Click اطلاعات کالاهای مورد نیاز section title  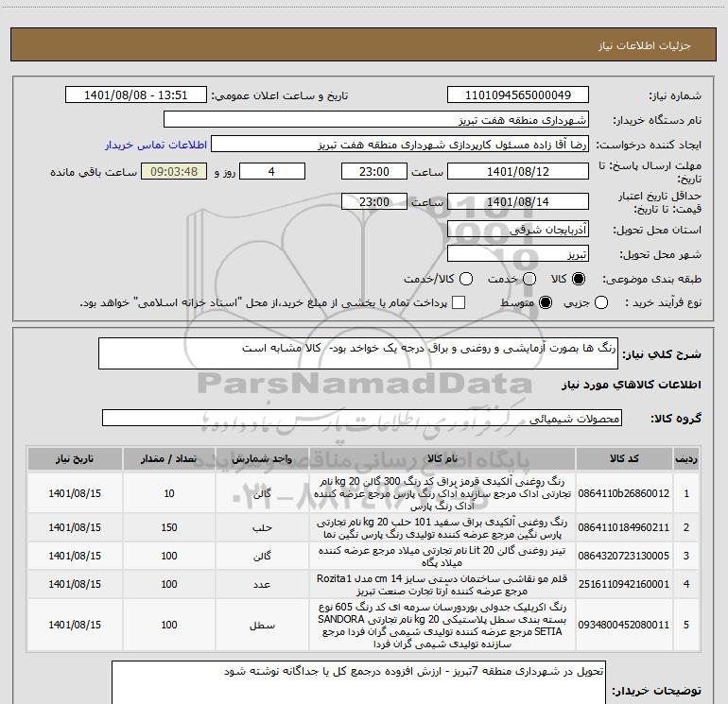632,385
